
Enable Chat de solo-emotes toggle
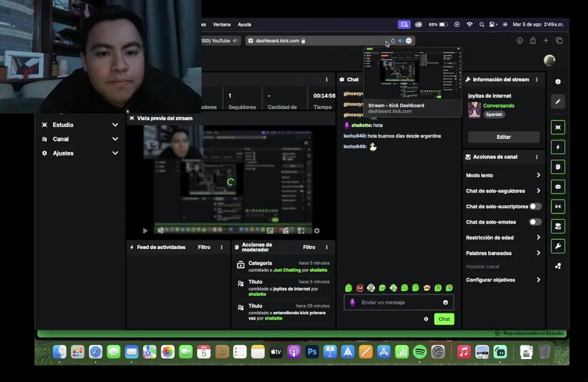pos(535,222)
